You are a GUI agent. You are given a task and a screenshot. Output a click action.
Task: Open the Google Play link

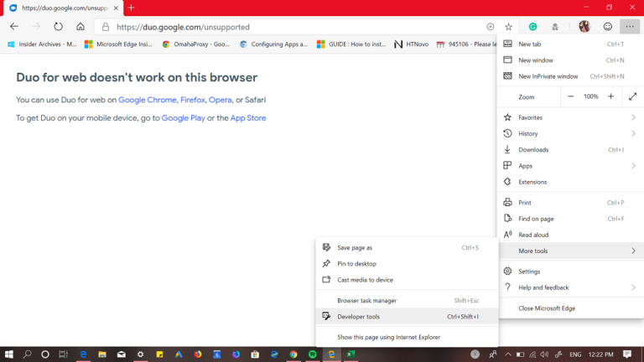click(x=183, y=118)
